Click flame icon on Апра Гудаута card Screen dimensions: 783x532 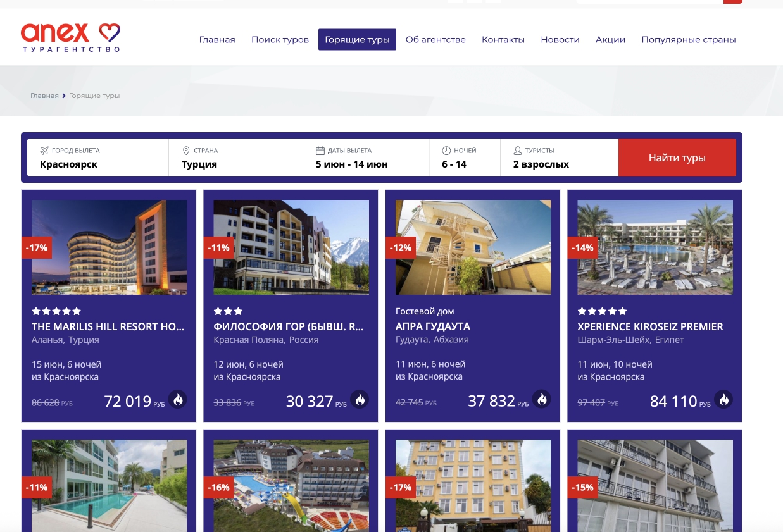[x=542, y=399]
